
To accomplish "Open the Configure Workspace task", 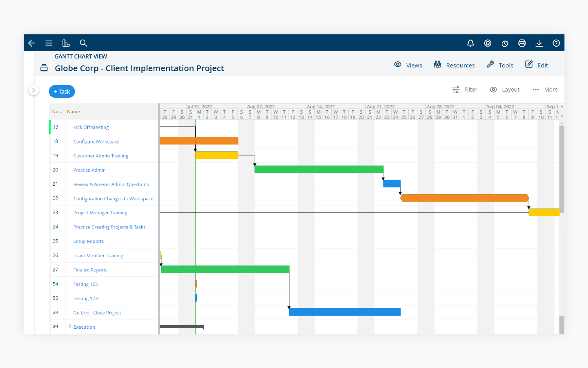I will click(x=96, y=141).
